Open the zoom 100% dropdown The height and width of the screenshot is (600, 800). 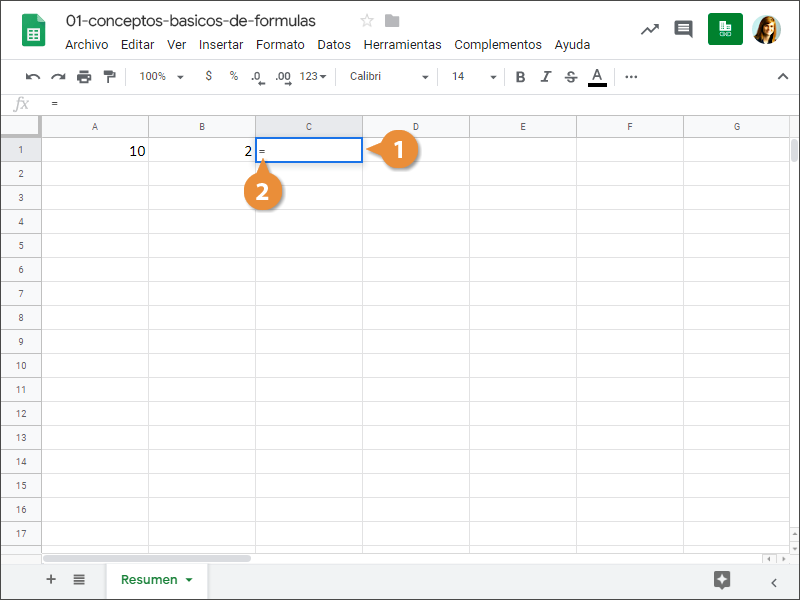[x=161, y=77]
